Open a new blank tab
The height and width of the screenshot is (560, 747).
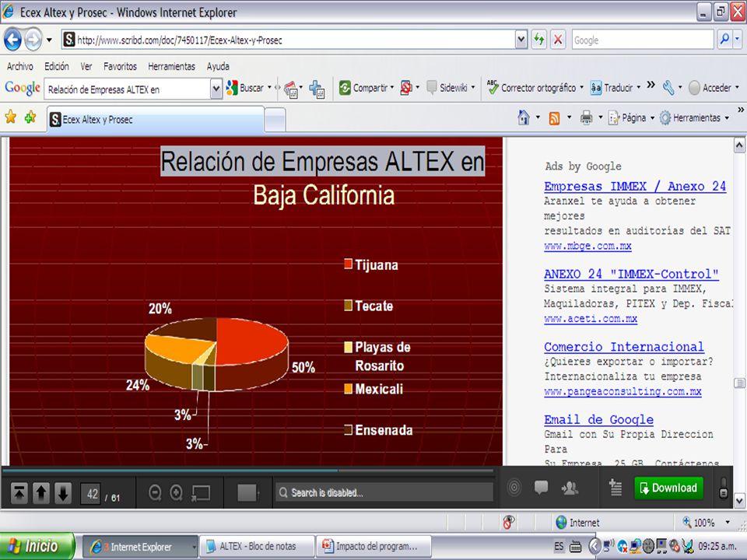click(x=275, y=120)
